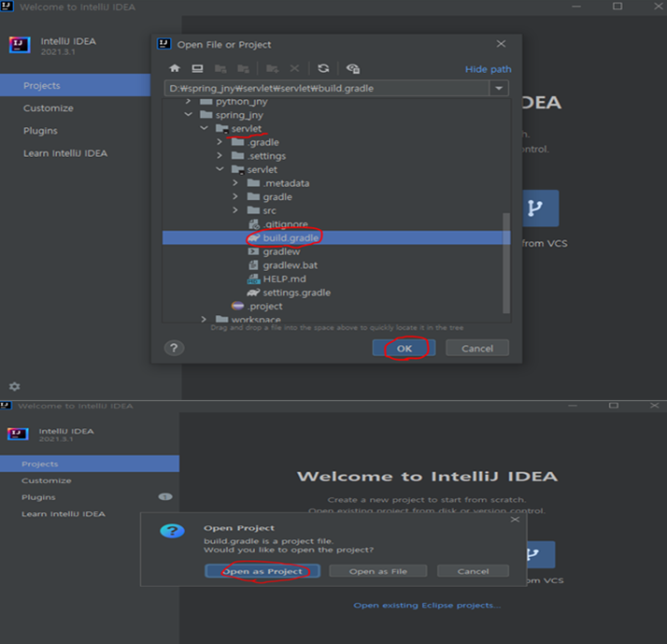Click the delete toolbar icon

click(x=294, y=68)
